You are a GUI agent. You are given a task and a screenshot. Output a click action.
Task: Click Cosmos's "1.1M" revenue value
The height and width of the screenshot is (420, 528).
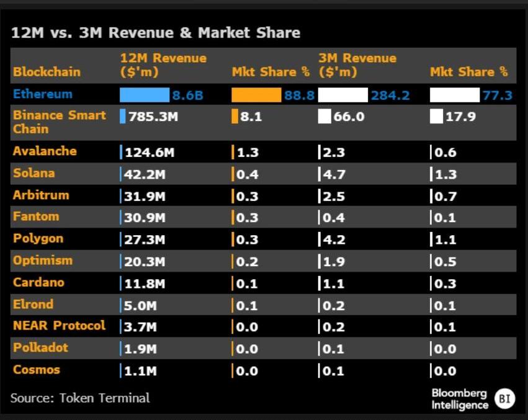click(140, 371)
